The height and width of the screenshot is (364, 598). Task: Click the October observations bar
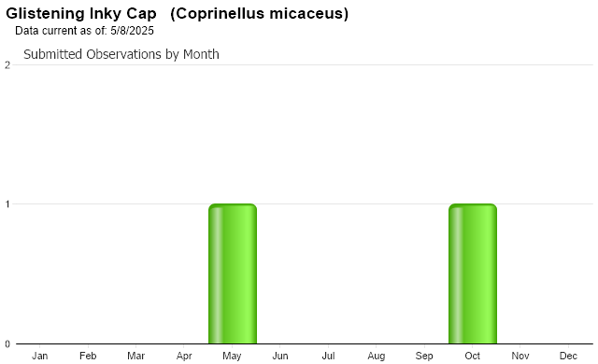point(473,273)
